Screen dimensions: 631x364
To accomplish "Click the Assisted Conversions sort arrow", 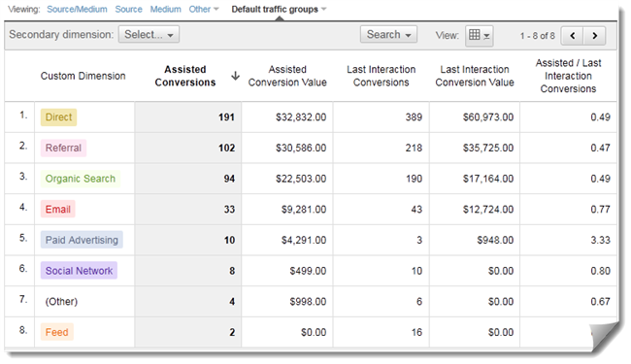I will pos(236,76).
